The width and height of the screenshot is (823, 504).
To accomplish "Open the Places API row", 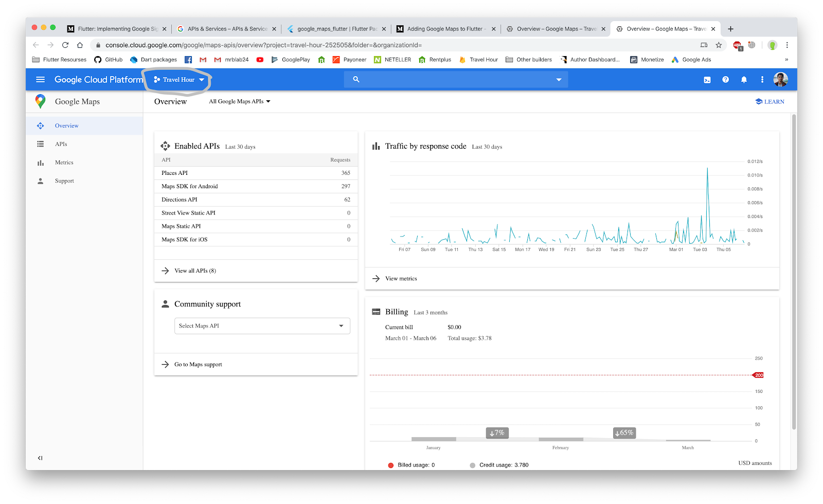I will (x=256, y=173).
